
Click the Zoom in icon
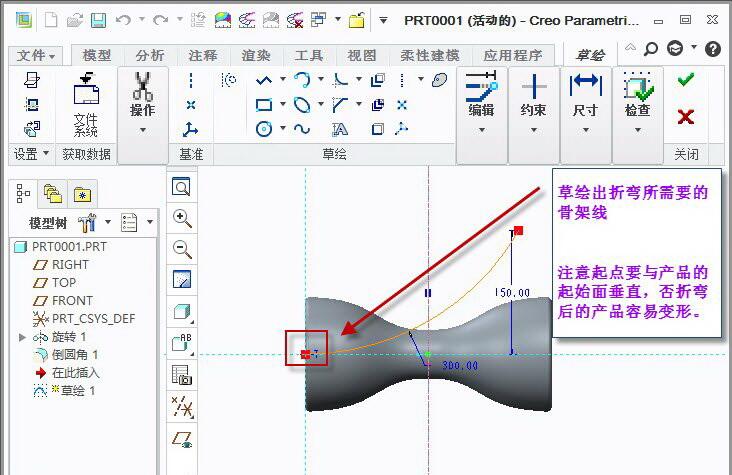[182, 218]
